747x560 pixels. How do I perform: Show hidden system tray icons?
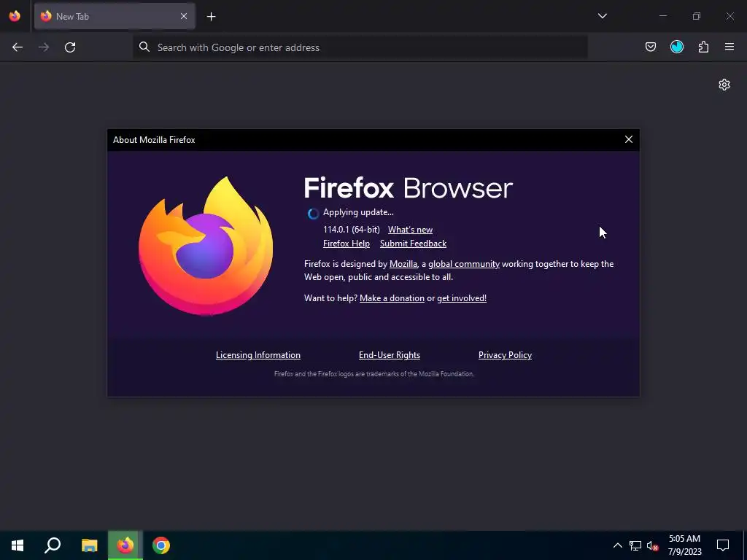tap(617, 545)
